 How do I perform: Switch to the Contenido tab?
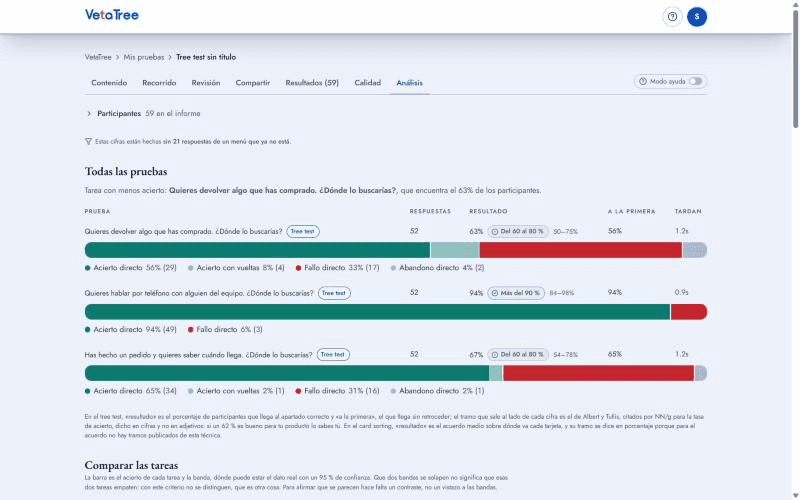[x=109, y=83]
